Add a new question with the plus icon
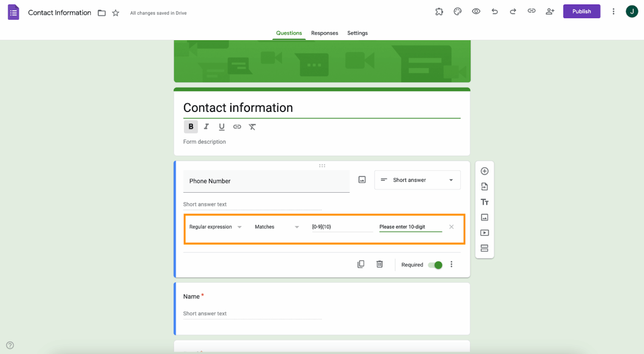 [x=484, y=171]
